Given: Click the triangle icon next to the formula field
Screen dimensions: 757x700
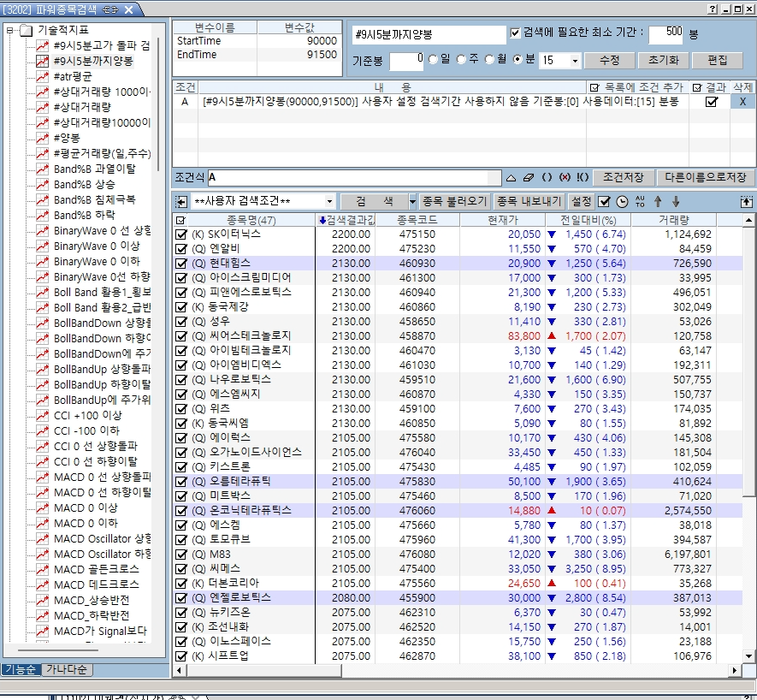Looking at the screenshot, I should (511, 178).
